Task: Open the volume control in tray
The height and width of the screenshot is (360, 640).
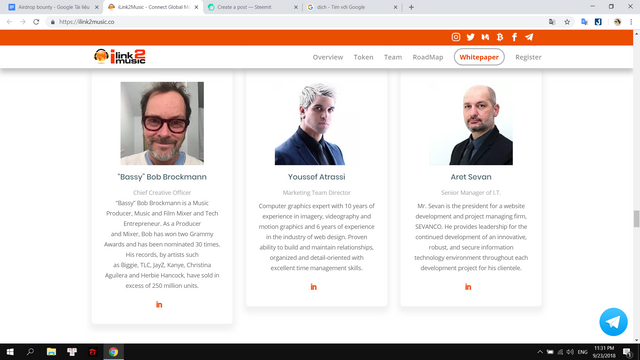Action: (x=570, y=352)
